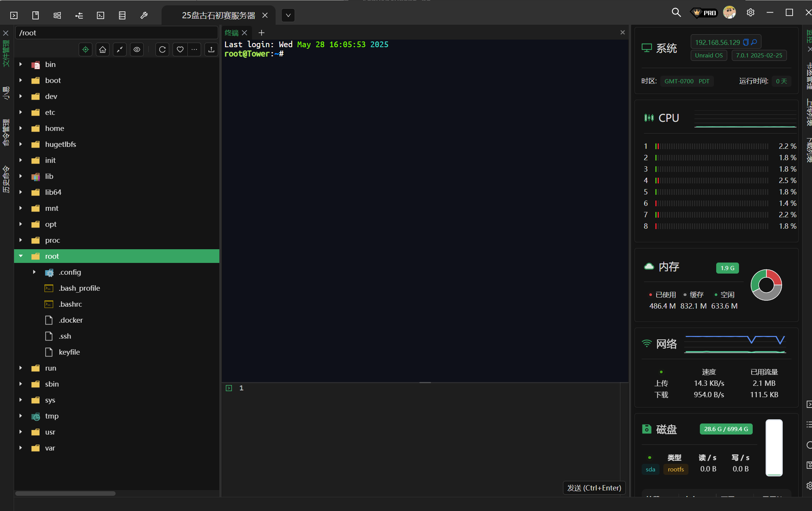Expand the etc folder arrow

coord(21,112)
